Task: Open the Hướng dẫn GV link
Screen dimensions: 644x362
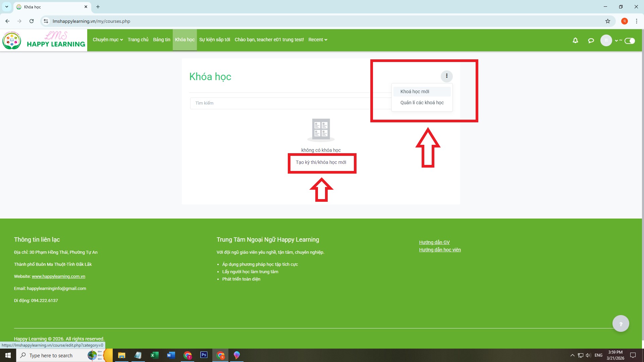Action: click(434, 242)
